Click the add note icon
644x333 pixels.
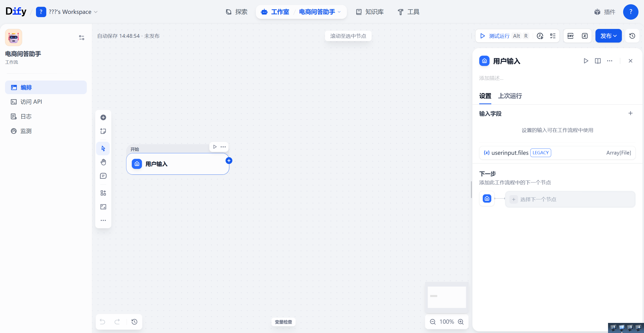(x=103, y=131)
